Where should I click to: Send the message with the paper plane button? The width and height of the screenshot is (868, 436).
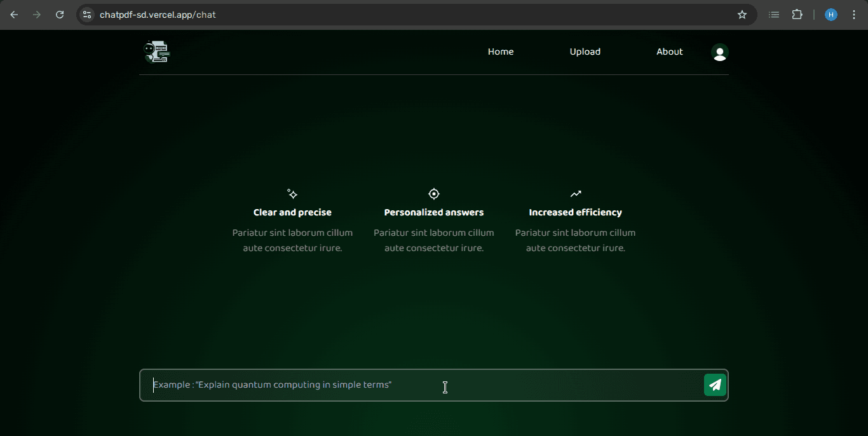click(715, 385)
